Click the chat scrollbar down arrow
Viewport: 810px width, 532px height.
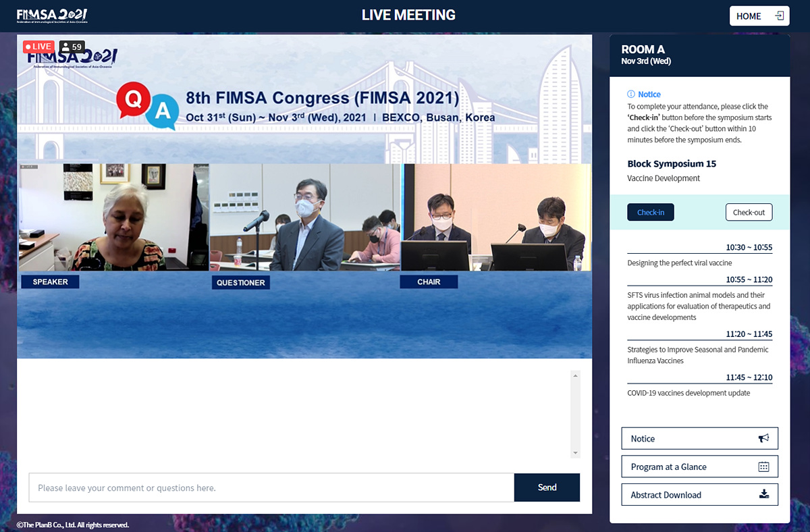pos(575,453)
